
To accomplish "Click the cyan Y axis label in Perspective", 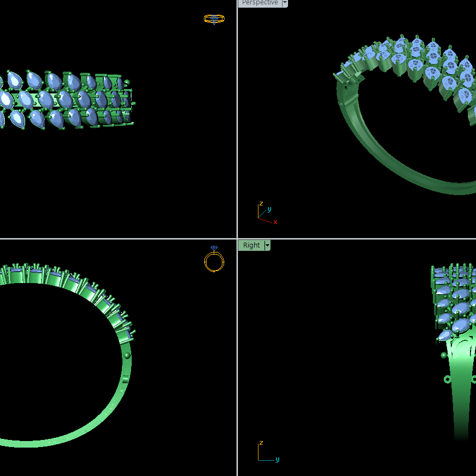I will click(x=269, y=209).
